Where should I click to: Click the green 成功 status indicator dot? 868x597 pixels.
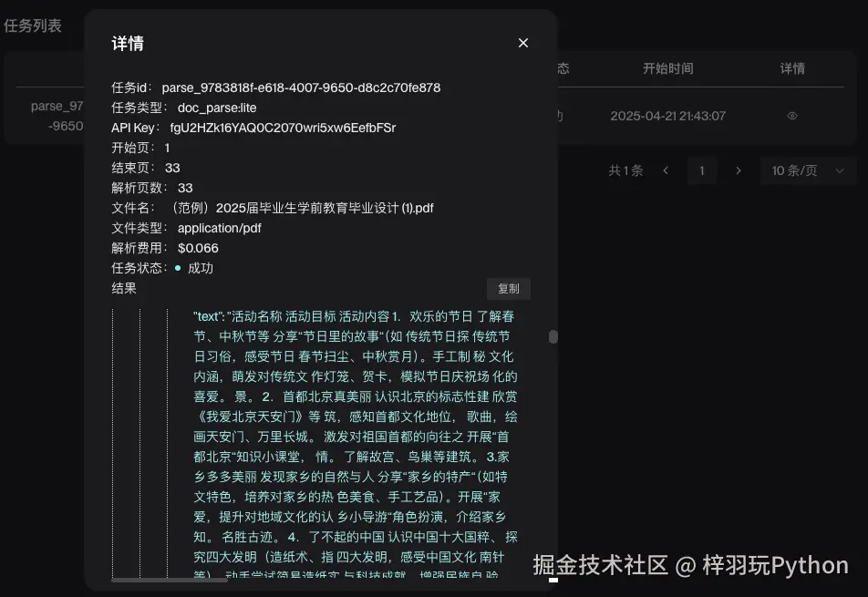[x=178, y=268]
